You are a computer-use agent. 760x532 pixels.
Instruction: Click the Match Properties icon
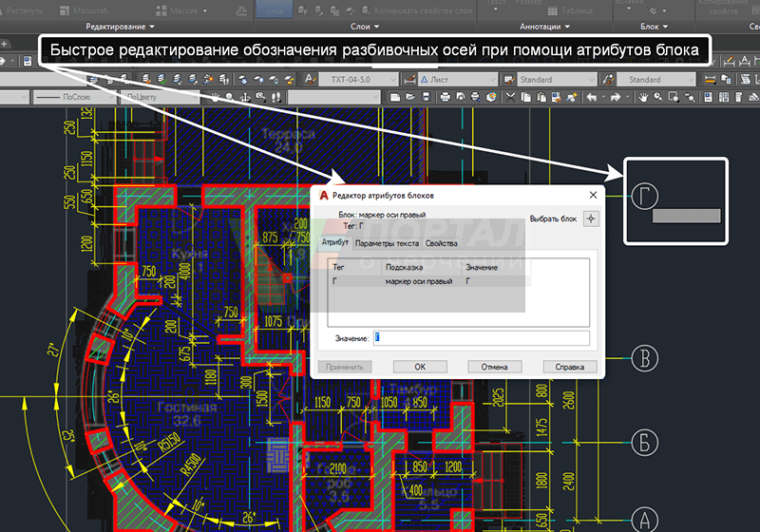click(x=557, y=98)
